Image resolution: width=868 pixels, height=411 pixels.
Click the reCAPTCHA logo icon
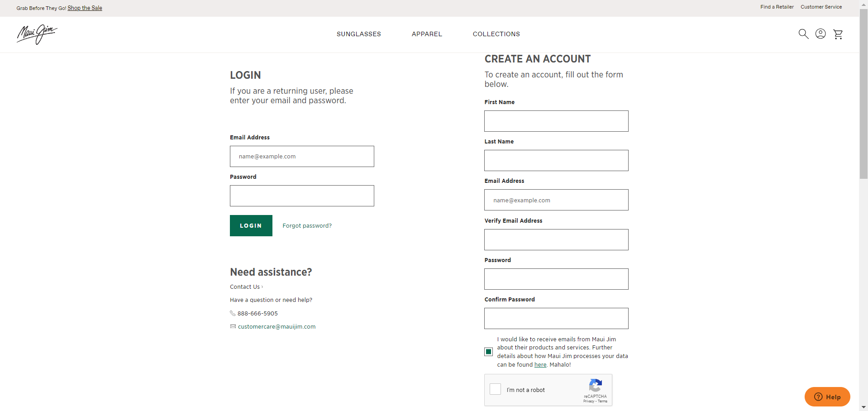coord(595,386)
